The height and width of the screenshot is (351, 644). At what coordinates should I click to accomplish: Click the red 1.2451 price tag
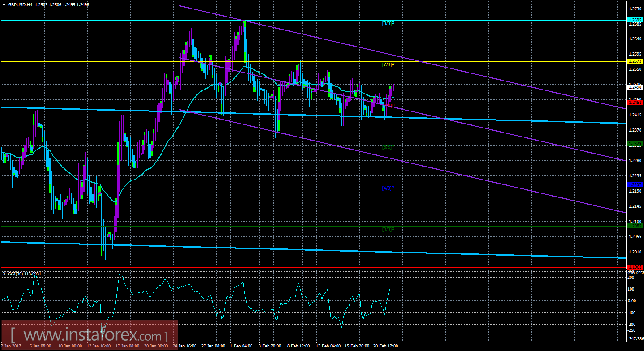[635, 103]
